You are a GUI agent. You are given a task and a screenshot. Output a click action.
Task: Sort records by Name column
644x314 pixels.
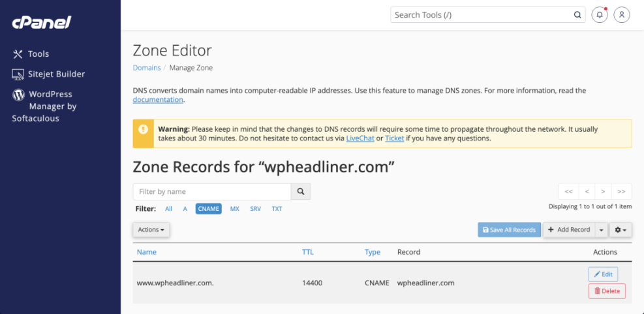click(x=147, y=252)
